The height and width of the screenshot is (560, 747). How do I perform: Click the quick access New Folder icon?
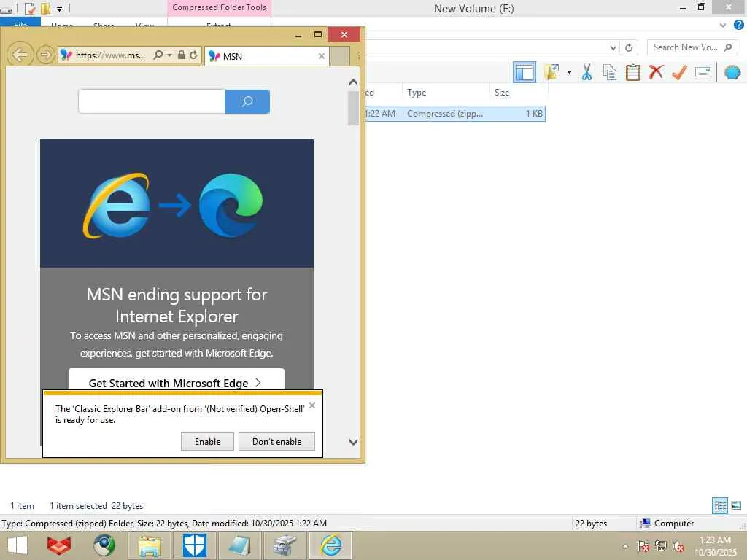coord(46,9)
